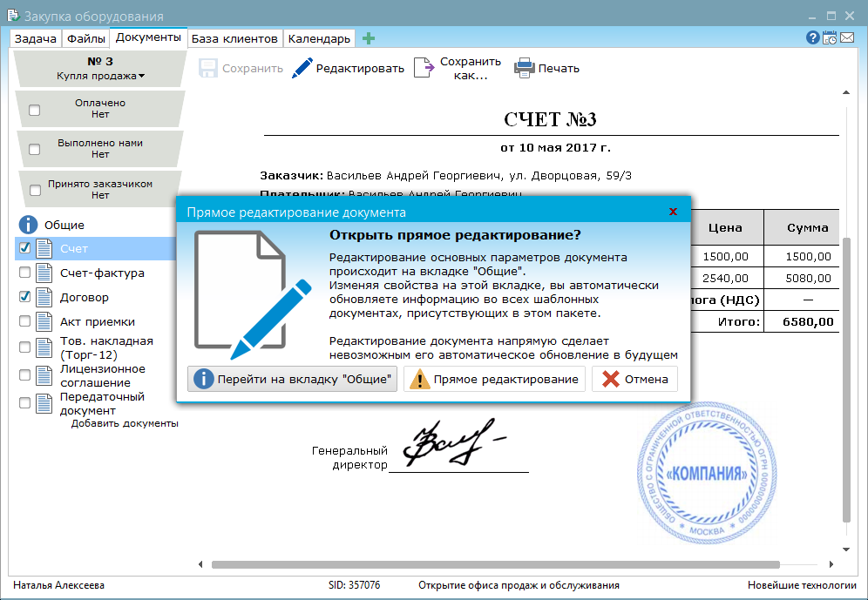The height and width of the screenshot is (600, 868).
Task: Uncheck the Счет document checkbox
Action: pyautogui.click(x=25, y=247)
